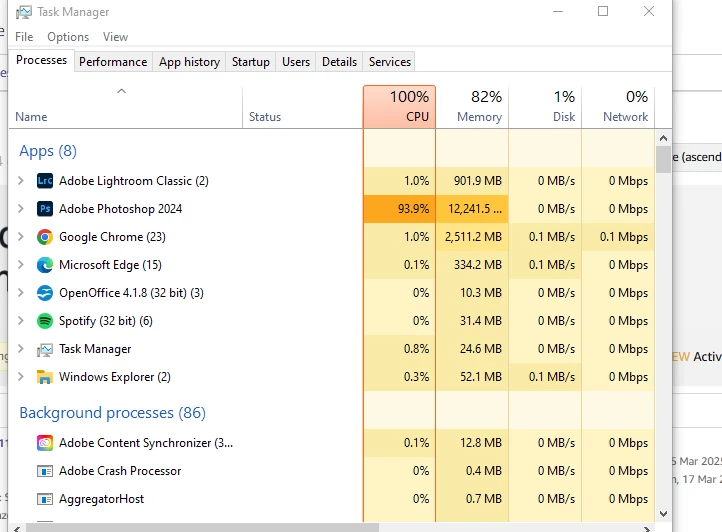The height and width of the screenshot is (532, 722).
Task: Click the vertical scrollbar up arrow
Action: (x=663, y=138)
